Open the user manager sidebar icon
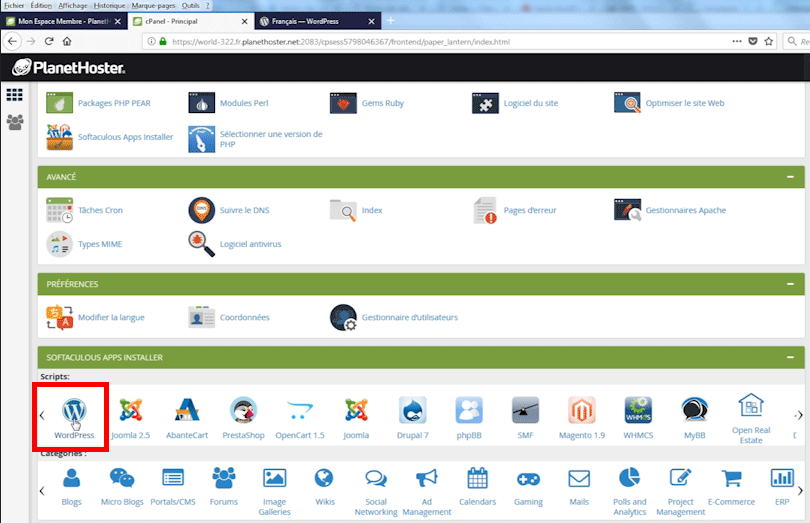This screenshot has width=810, height=523. point(14,122)
